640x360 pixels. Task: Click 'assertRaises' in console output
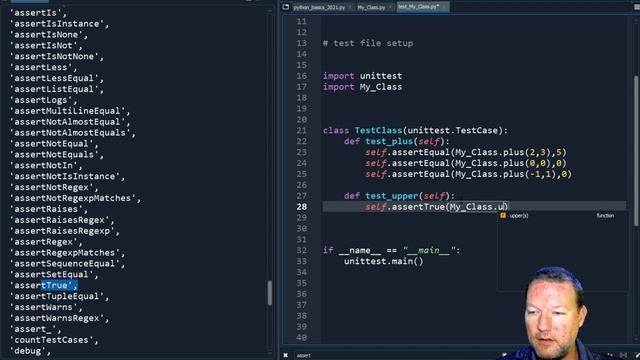46,209
